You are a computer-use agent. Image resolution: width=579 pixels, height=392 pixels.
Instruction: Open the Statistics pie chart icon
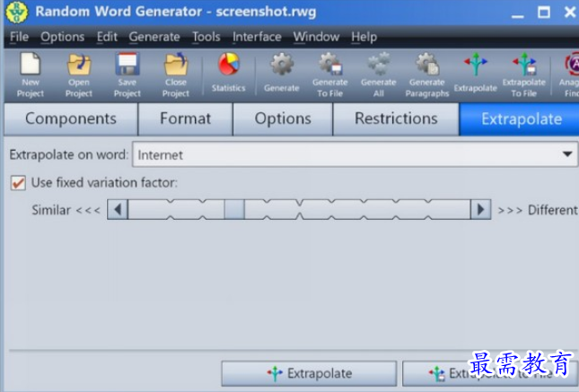coord(228,66)
